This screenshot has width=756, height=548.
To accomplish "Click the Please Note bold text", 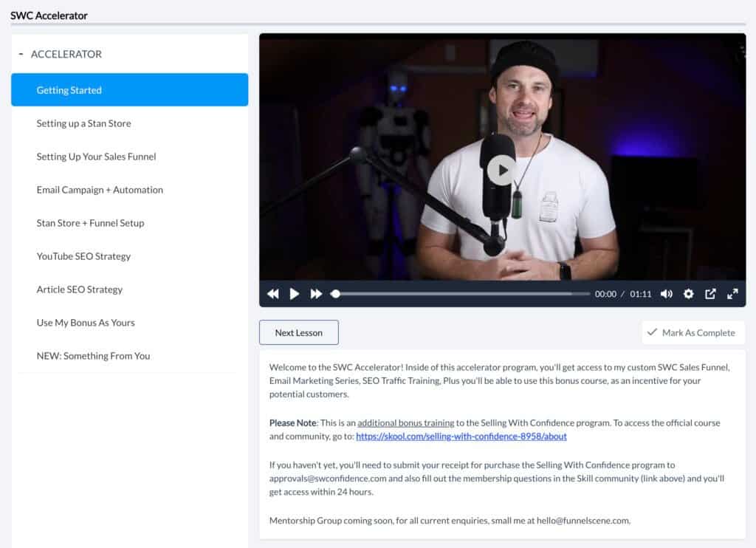I will point(292,422).
